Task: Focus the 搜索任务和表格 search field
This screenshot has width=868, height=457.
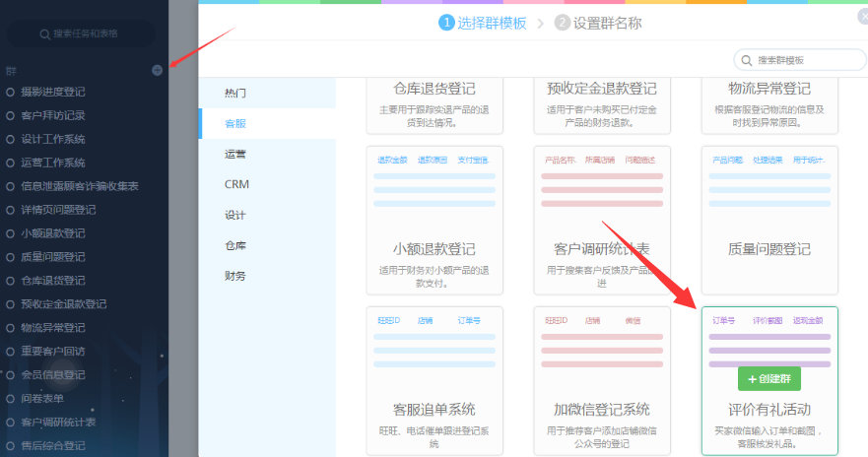Action: pyautogui.click(x=81, y=33)
